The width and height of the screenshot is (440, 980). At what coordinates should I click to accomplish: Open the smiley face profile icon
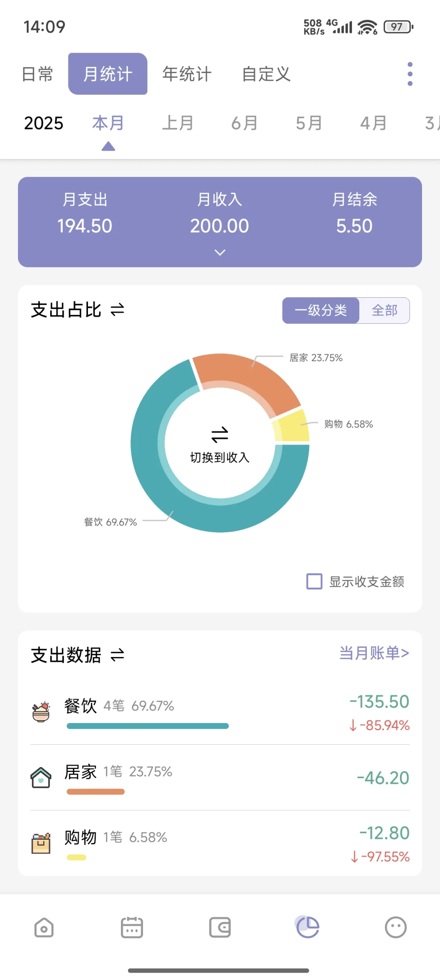pos(396,928)
